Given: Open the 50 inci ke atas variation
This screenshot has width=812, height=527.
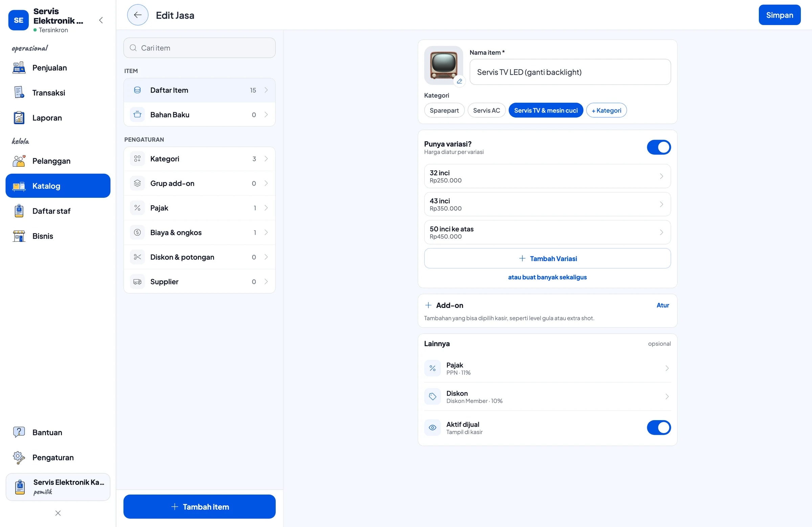Looking at the screenshot, I should 547,232.
